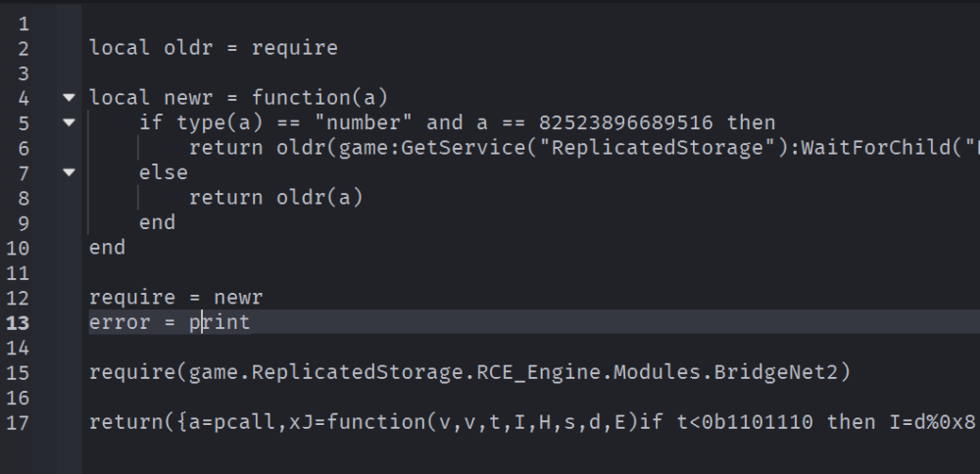Viewport: 980px width, 474px height.
Task: Click line number 1 in gutter
Action: click(x=24, y=24)
